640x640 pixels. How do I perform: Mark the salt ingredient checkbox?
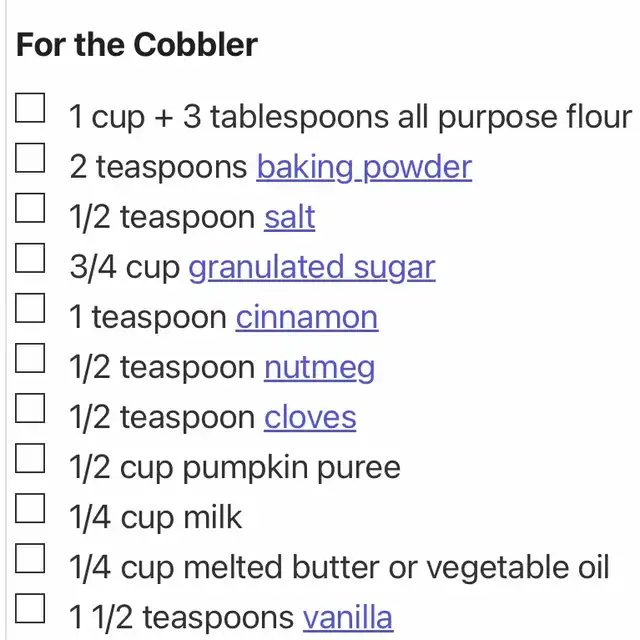30,208
